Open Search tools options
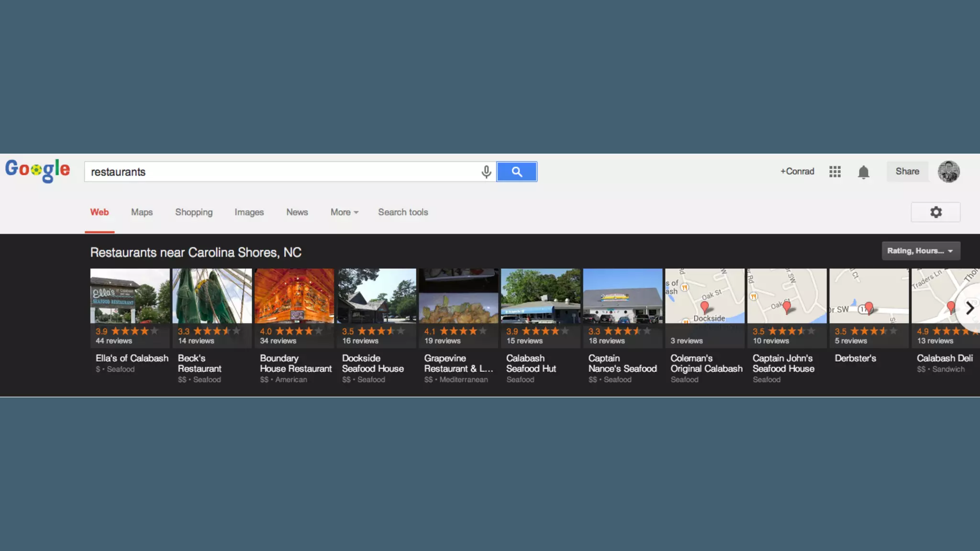Screen dimensions: 980x551 [x=403, y=212]
